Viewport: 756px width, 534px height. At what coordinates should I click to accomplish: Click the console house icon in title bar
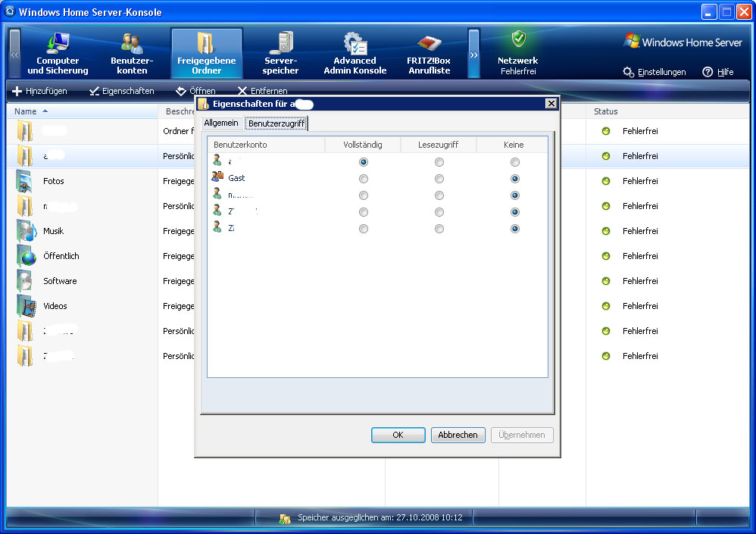pos(10,11)
